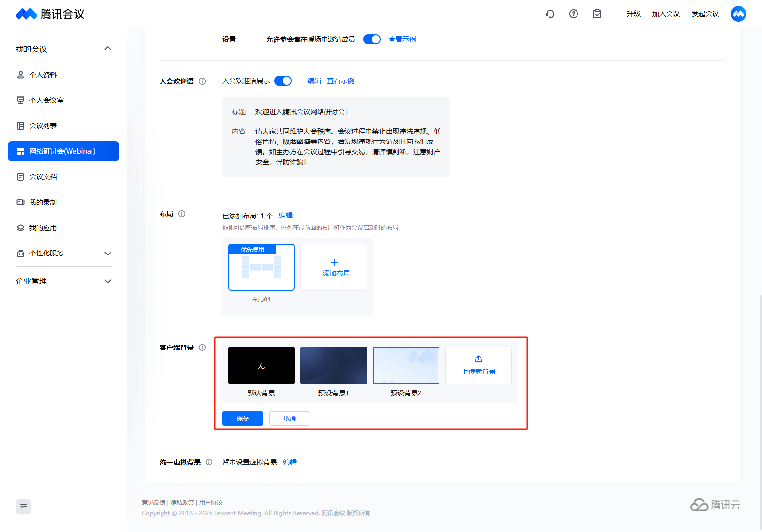
Task: Click the 个性化服务 label
Action: click(x=46, y=253)
